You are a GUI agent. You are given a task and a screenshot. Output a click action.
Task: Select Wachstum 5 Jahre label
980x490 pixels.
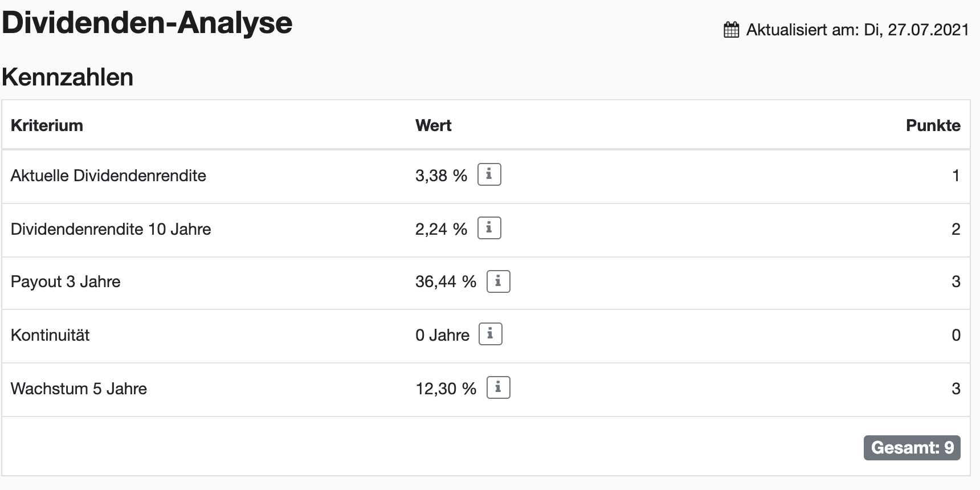point(79,389)
